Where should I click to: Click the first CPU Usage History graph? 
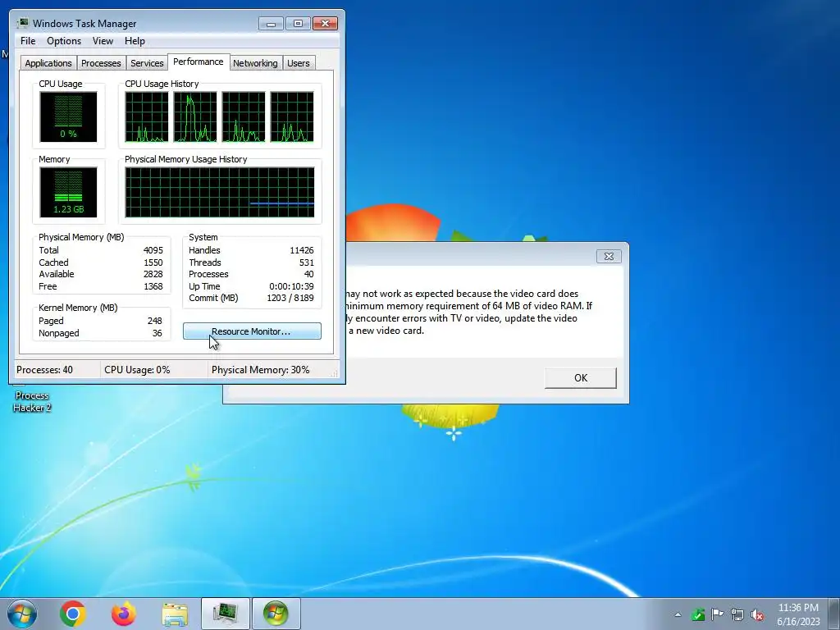(x=146, y=116)
